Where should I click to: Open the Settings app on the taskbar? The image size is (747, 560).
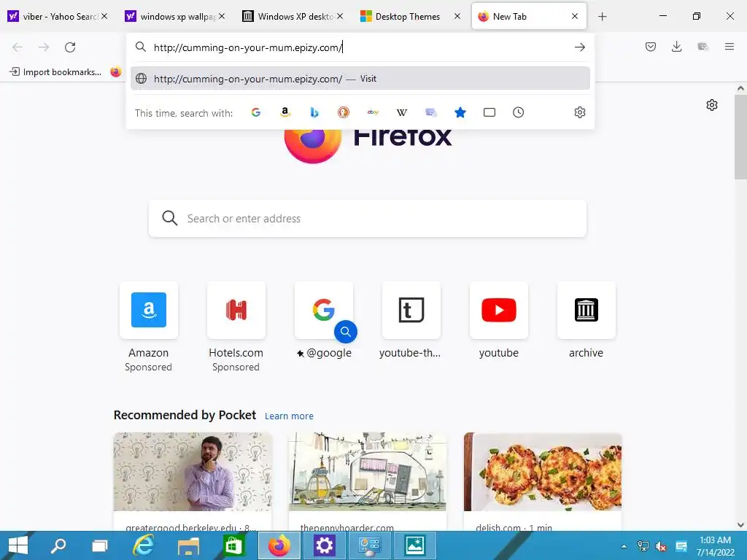click(x=325, y=545)
